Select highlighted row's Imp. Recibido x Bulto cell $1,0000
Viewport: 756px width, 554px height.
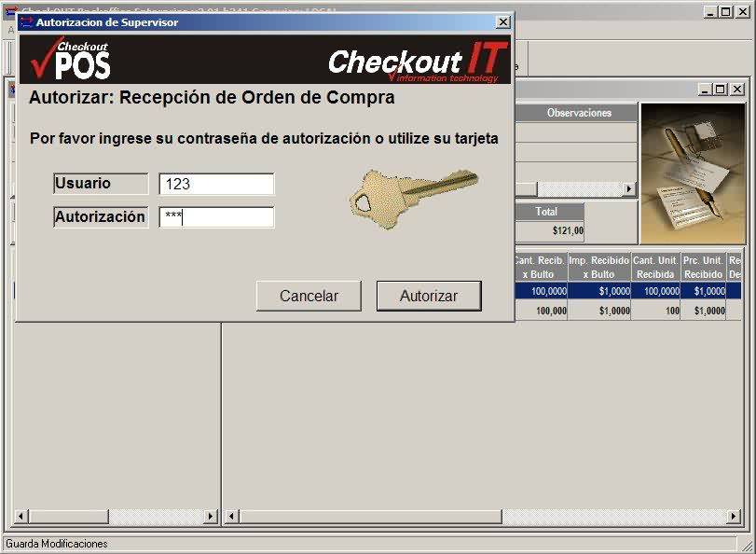point(599,291)
